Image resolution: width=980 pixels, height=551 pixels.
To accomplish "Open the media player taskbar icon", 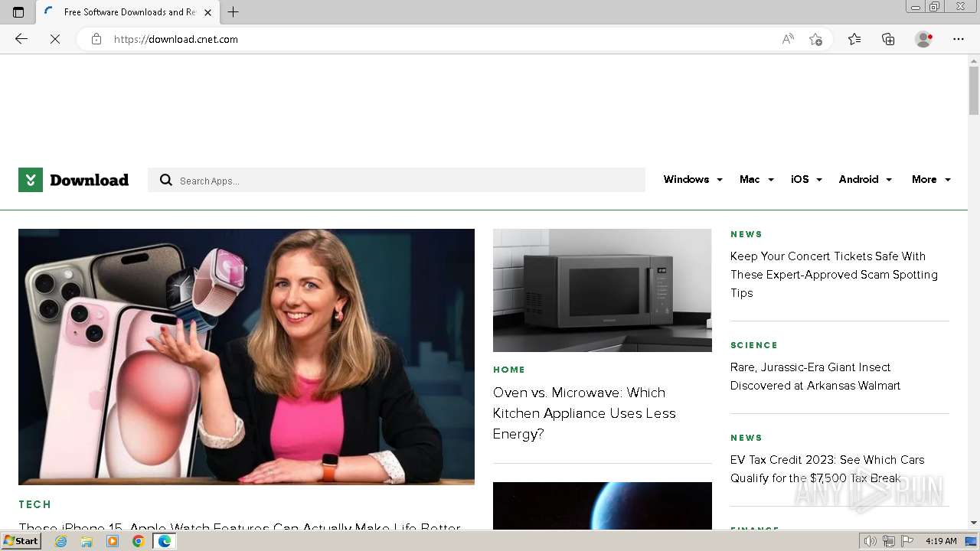I will [113, 541].
